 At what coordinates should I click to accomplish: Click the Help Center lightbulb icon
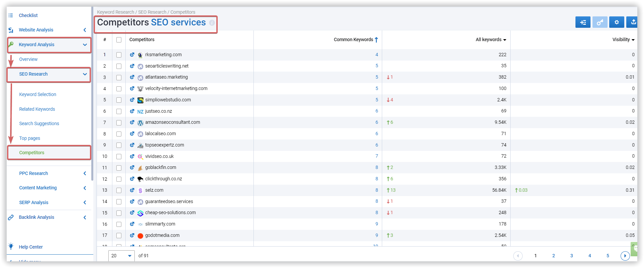(11, 247)
